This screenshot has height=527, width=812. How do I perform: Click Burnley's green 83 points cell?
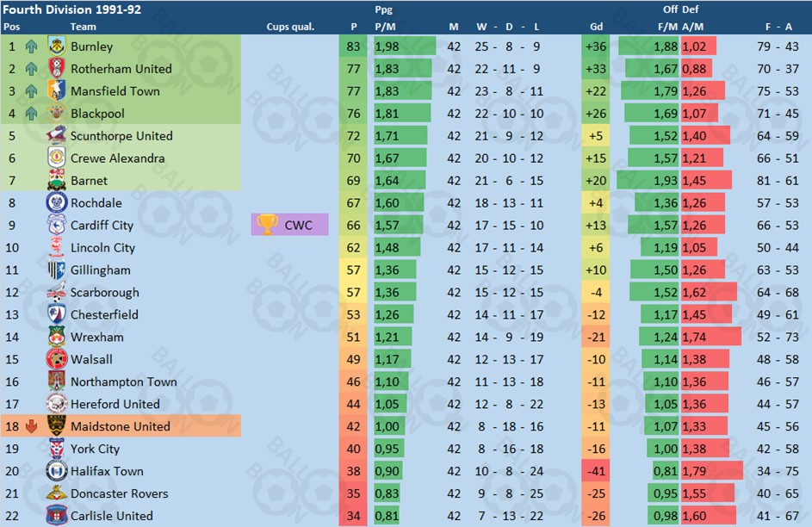pos(354,46)
